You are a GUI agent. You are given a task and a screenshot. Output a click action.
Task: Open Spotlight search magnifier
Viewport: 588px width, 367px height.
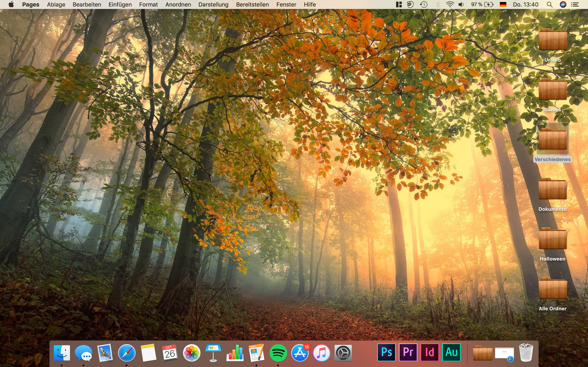[x=550, y=4]
